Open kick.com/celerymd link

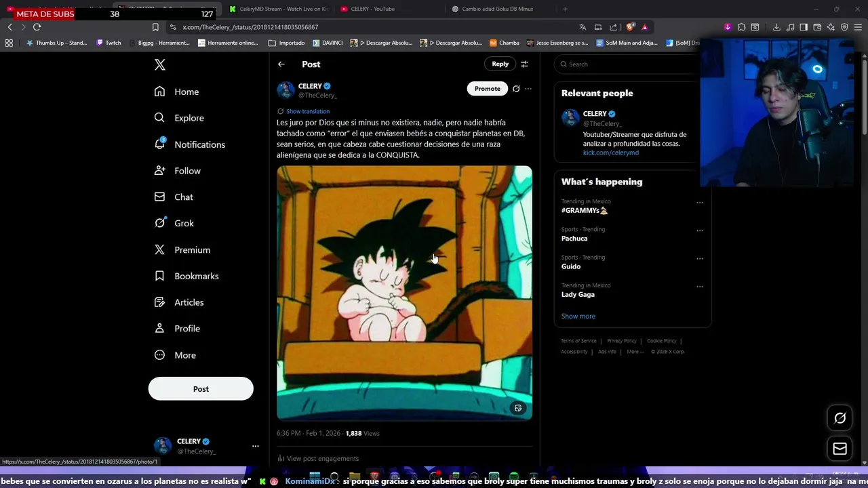pos(610,152)
